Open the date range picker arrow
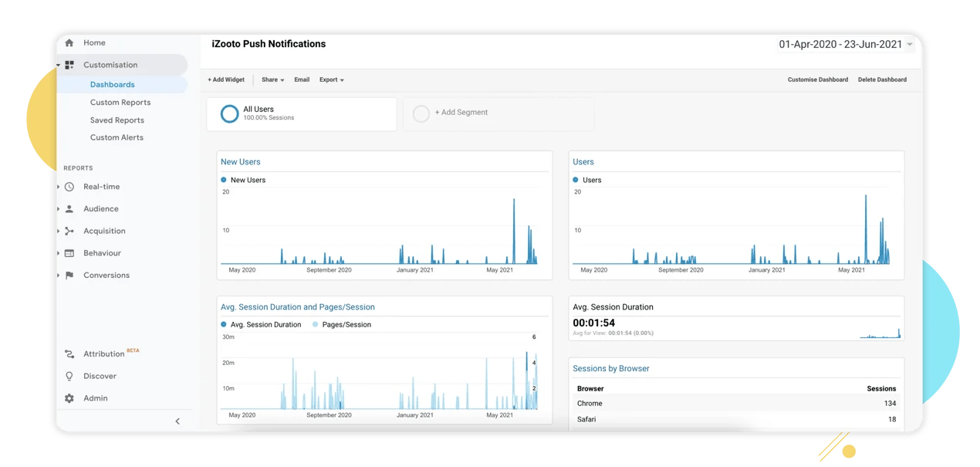Viewport: 980px width, 467px height. tap(910, 45)
